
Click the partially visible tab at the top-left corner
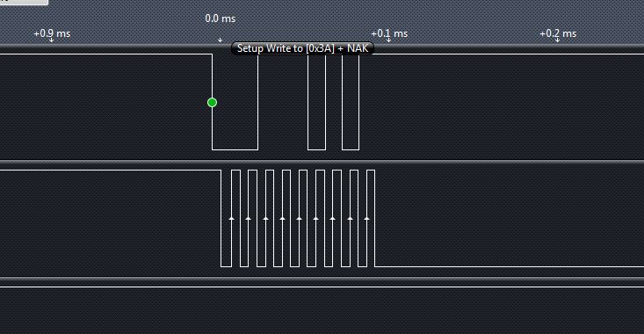24,2
